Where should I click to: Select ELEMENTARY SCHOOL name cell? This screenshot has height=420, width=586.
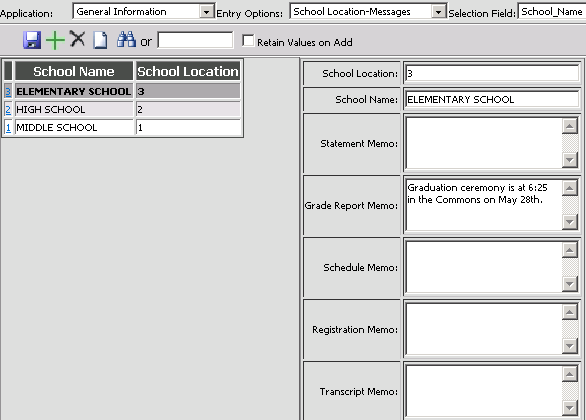coord(74,91)
